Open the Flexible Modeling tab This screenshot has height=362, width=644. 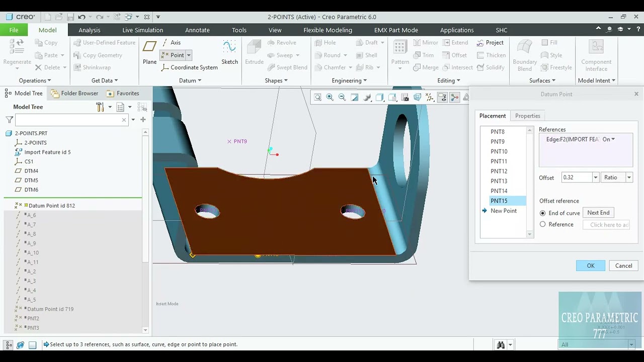(328, 30)
